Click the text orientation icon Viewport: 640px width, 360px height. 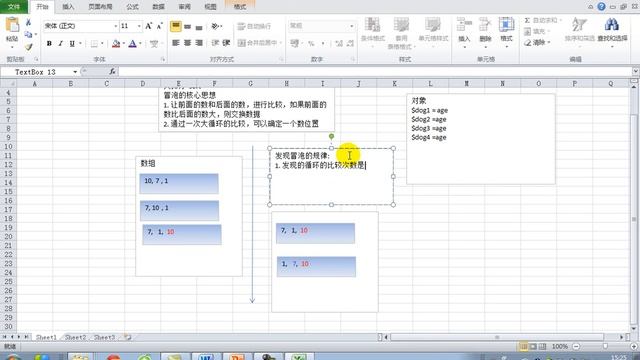tap(216, 27)
